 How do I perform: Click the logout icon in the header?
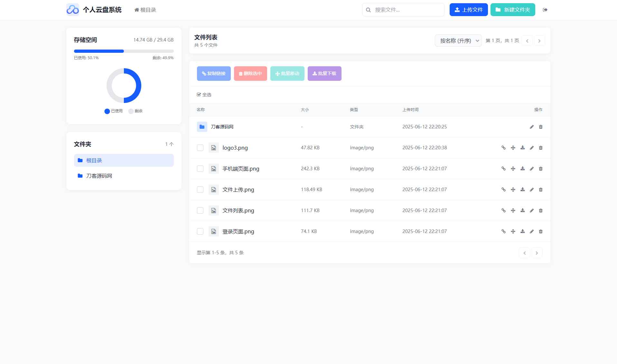(545, 10)
